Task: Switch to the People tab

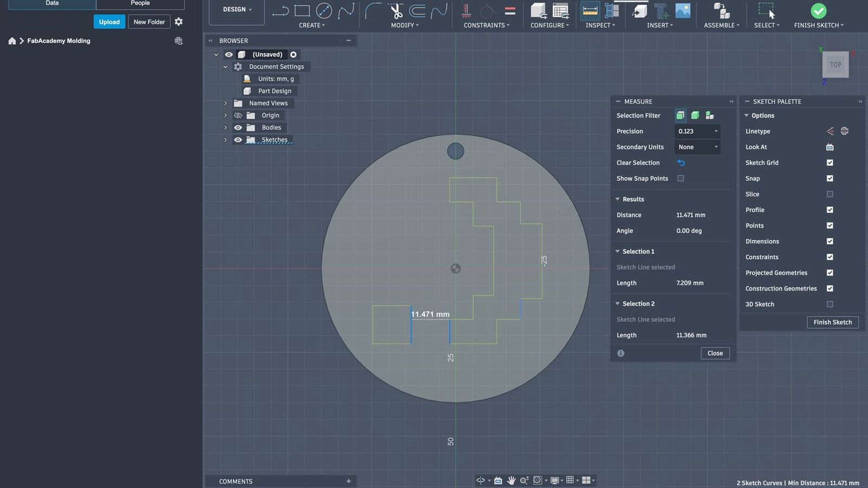Action: 140,3
